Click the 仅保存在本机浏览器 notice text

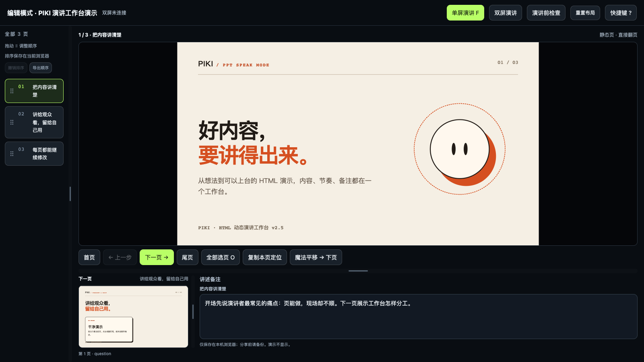(245, 345)
